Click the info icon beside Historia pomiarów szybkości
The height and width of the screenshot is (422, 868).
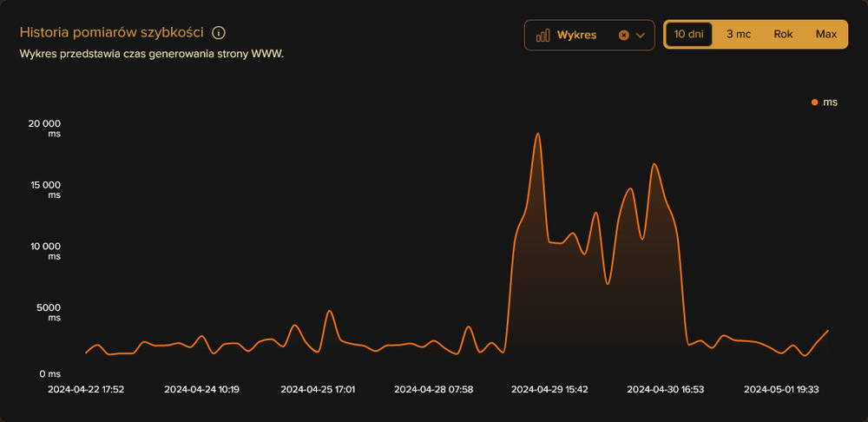coord(219,33)
